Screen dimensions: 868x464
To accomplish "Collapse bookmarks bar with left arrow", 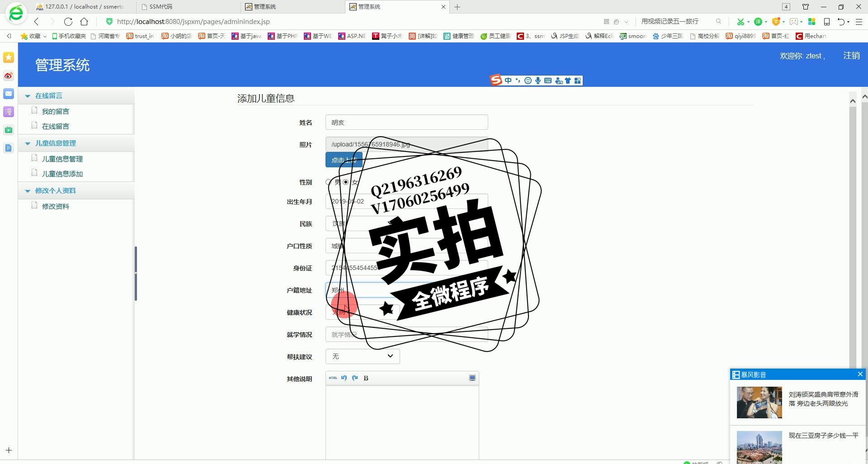I will (9, 36).
